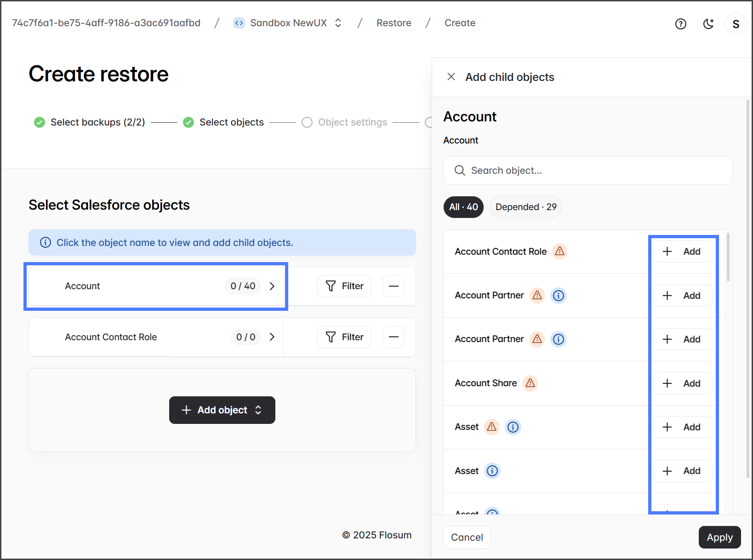Click warning icon next to Account Share
The image size is (753, 560).
pos(530,383)
